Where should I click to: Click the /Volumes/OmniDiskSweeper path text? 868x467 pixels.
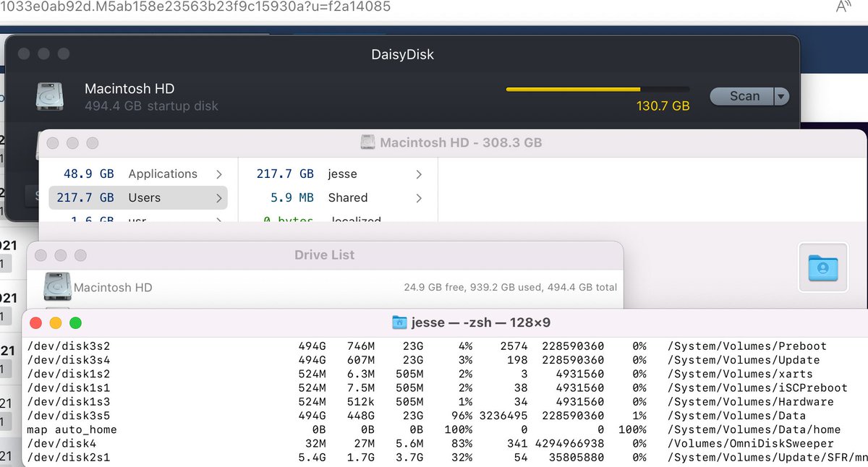751,443
